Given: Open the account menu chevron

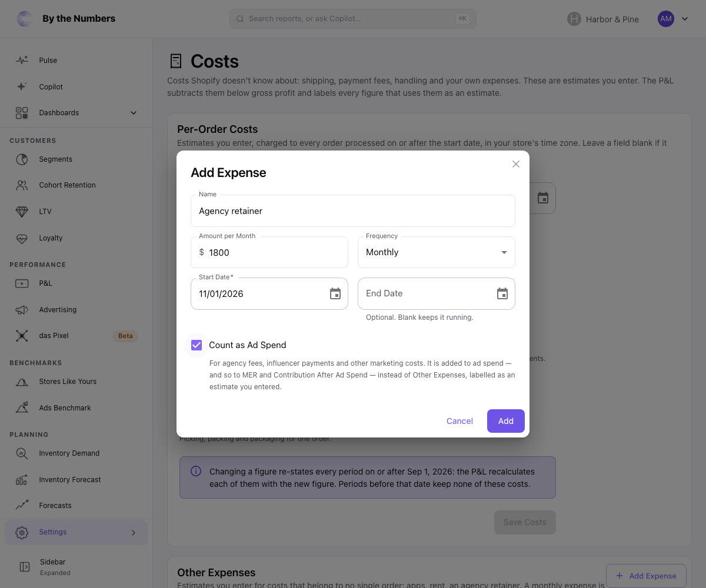Looking at the screenshot, I should point(685,19).
